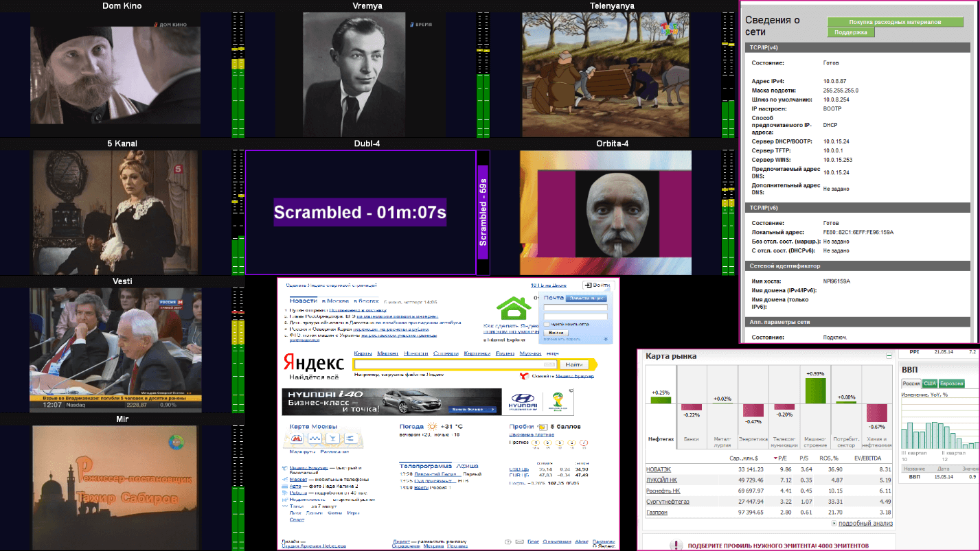Open the Музыка link in Yandex services
Screen dimensions: 980x551
click(x=529, y=353)
